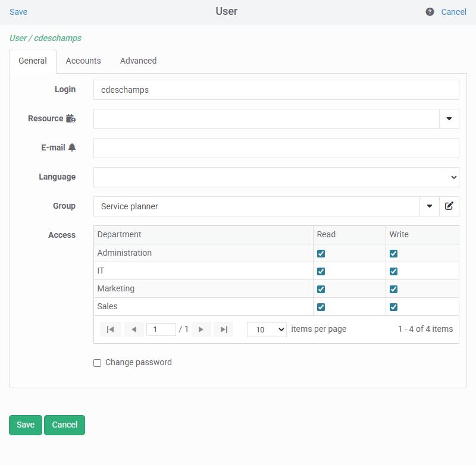
Task: Go to previous page of Access grid
Action: (134, 329)
